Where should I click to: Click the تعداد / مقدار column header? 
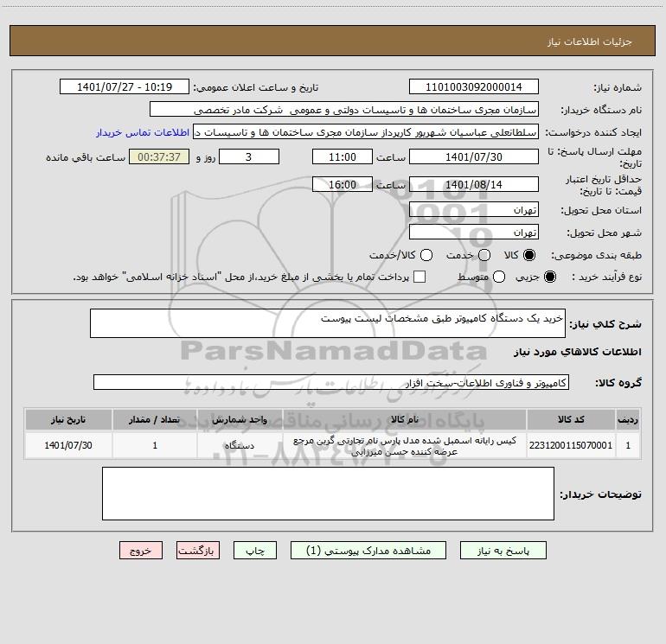click(155, 419)
